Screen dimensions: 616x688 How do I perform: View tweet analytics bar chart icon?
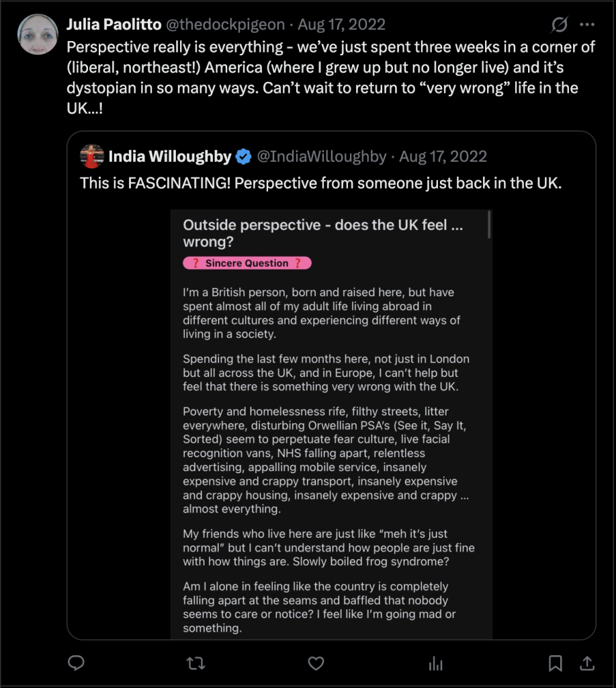[x=435, y=663]
